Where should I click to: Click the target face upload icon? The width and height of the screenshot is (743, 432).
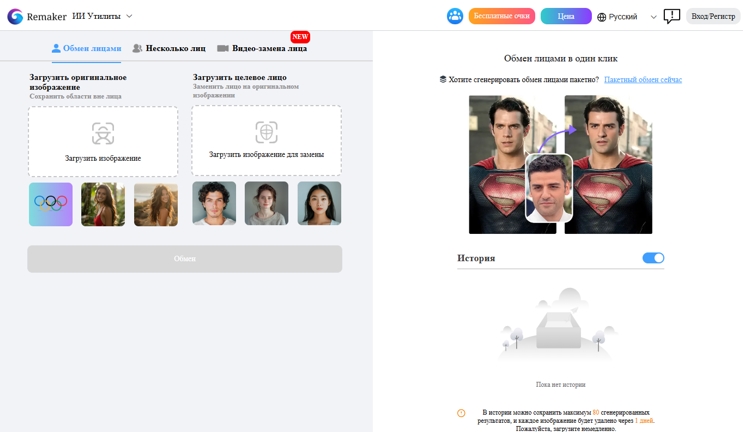266,132
